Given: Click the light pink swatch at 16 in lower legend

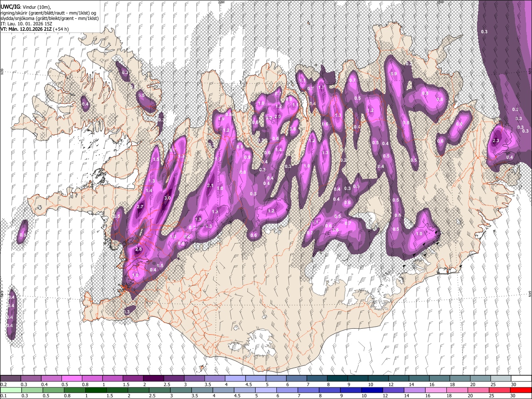Looking at the screenshot, I should click(436, 390).
